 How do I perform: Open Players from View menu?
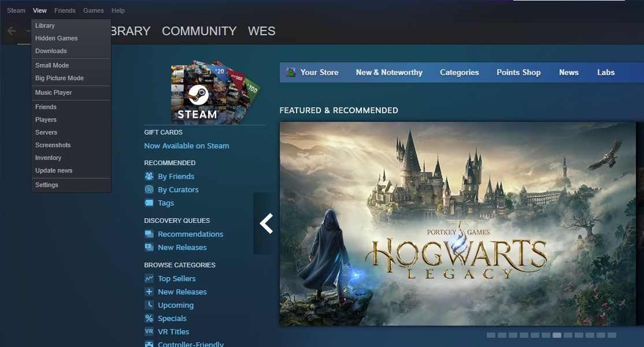[71, 120]
